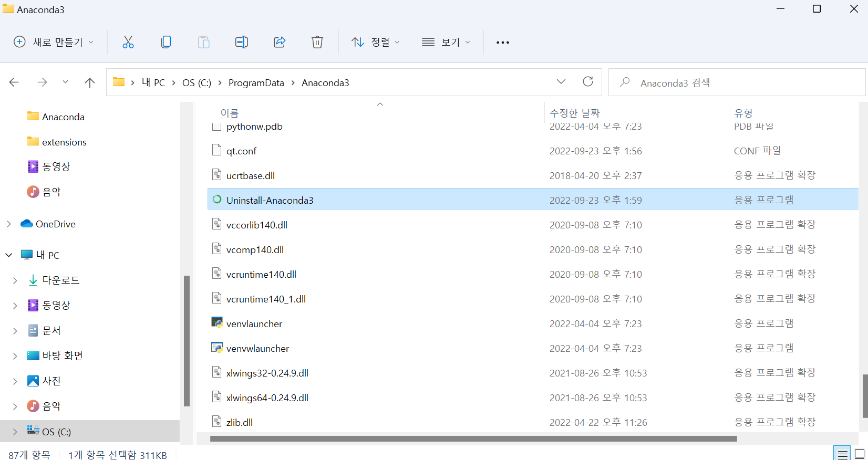Click the venvwlauncher application icon
This screenshot has width=868, height=460.
coord(216,347)
